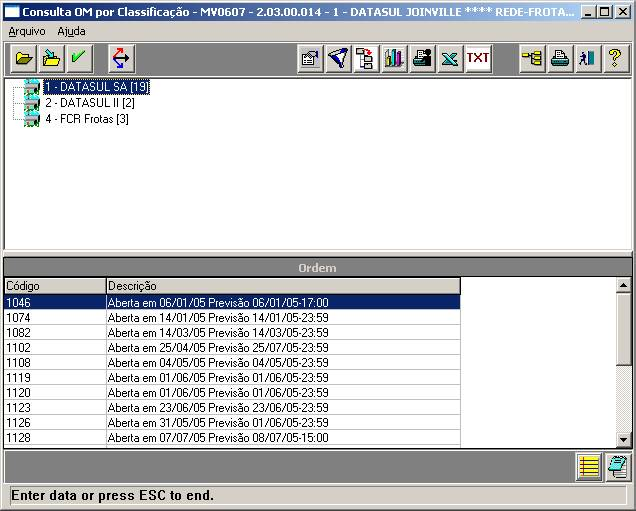Click description 'Aberta em 14/03/05 Previsão 14/03/05-23:59'
This screenshot has height=511, width=636.
tap(218, 333)
